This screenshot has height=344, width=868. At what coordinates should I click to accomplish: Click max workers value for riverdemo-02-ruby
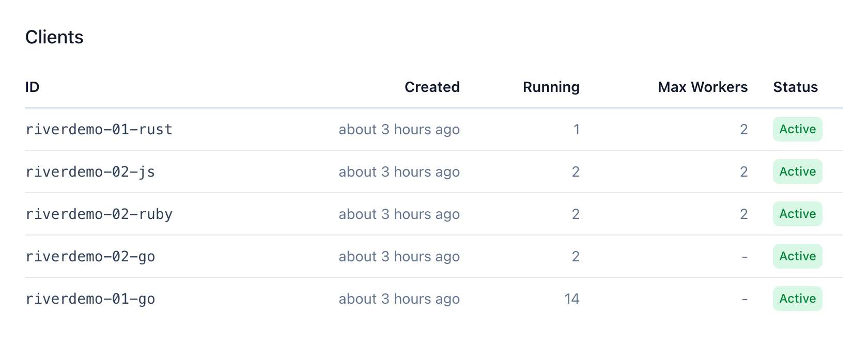pos(743,214)
